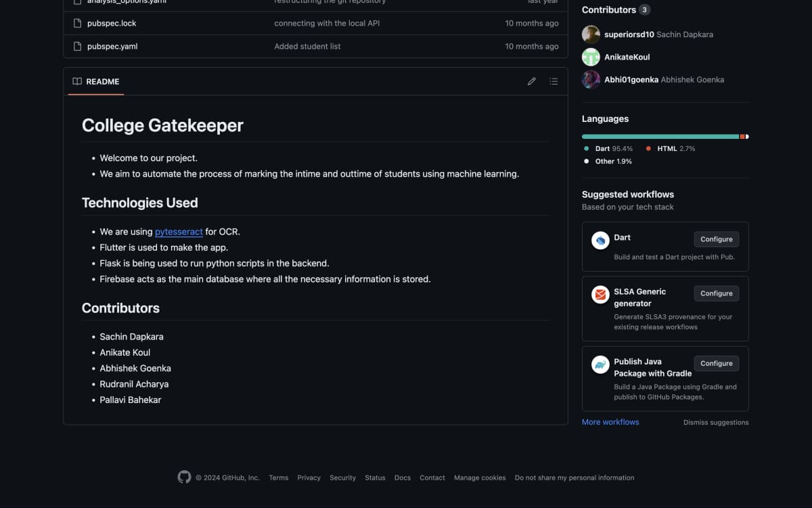Click the Gradle workflow icon
Image resolution: width=812 pixels, height=508 pixels.
tap(600, 364)
